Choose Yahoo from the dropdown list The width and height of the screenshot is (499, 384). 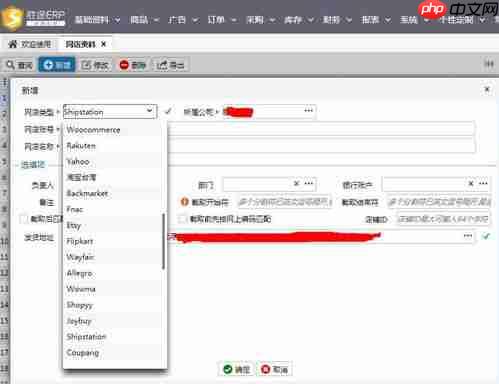point(113,162)
